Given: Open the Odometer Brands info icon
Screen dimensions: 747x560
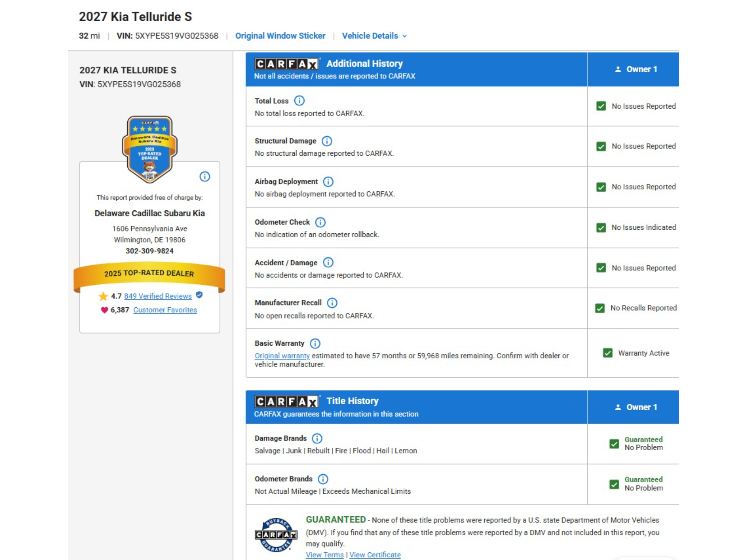Looking at the screenshot, I should pos(323,479).
